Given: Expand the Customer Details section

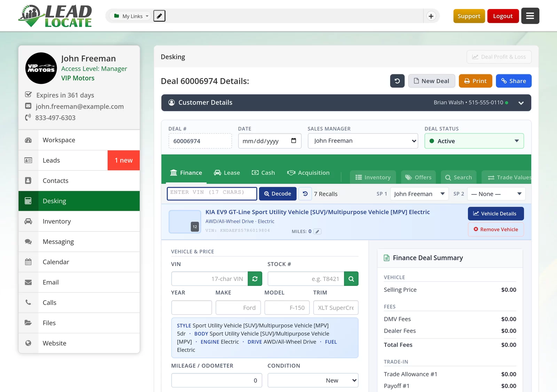Looking at the screenshot, I should click(346, 103).
